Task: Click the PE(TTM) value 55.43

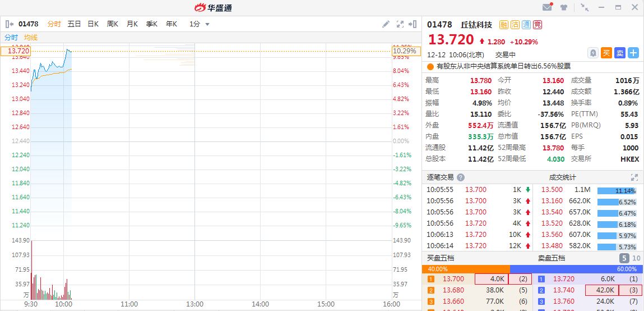Action: [x=630, y=114]
